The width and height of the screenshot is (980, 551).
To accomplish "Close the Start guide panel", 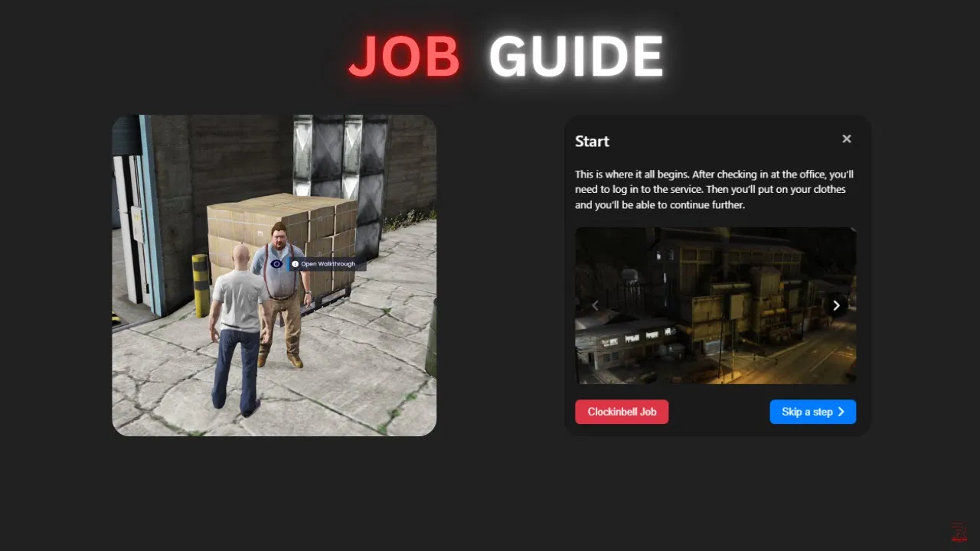I will 846,139.
